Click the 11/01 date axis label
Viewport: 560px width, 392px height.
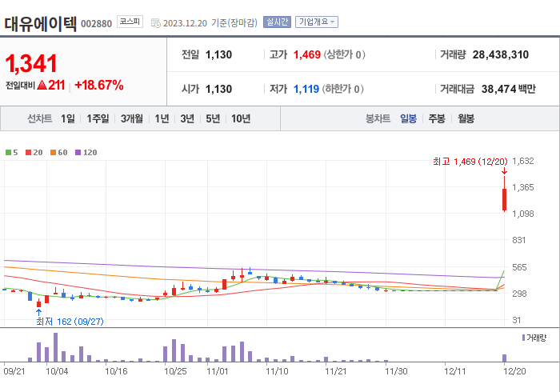[217, 371]
